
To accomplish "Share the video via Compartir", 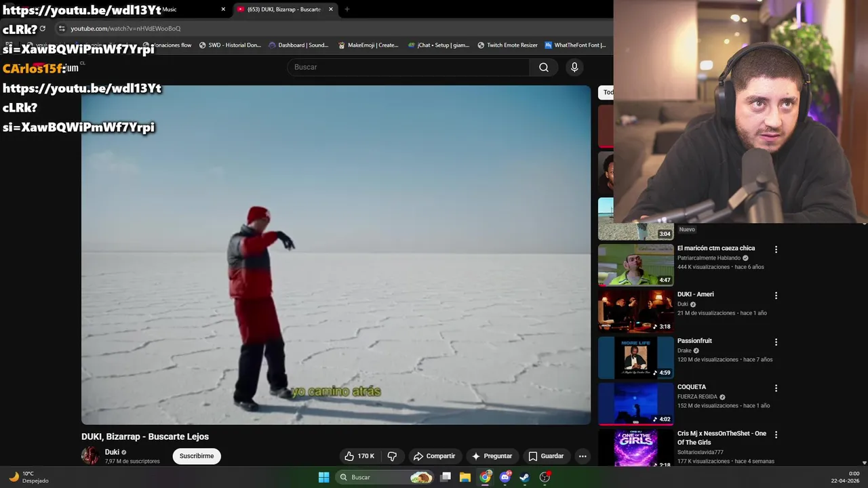I will pos(434,456).
